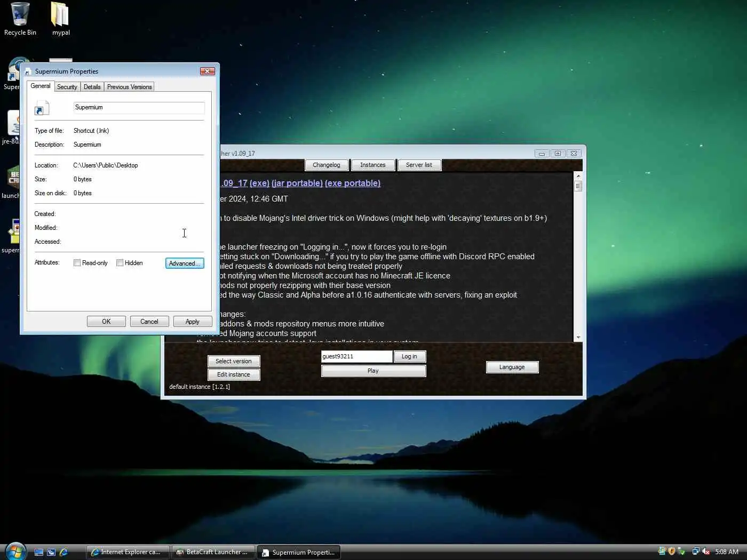Viewport: 747px width, 560px height.
Task: Check the Hidden attribute checkbox
Action: point(120,263)
